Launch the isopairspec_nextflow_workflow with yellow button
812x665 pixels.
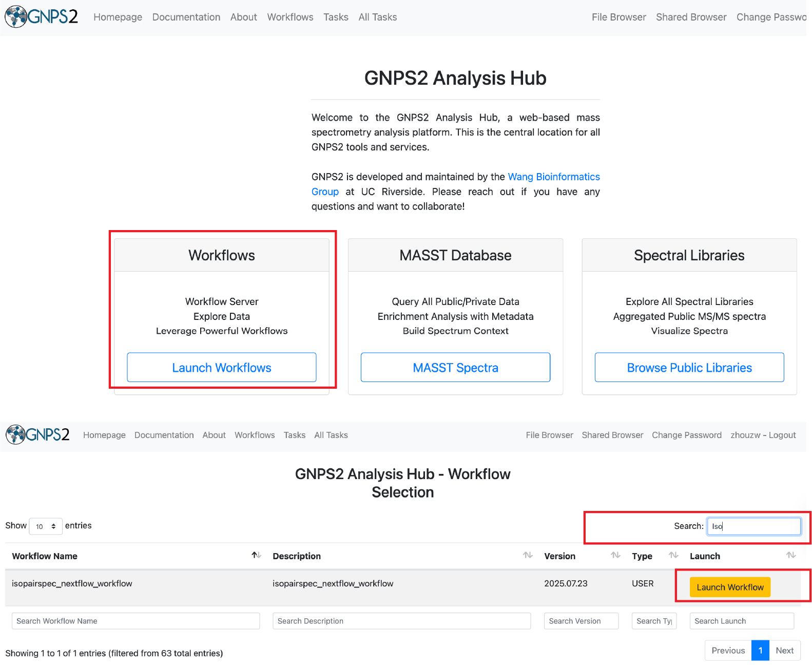click(x=730, y=587)
